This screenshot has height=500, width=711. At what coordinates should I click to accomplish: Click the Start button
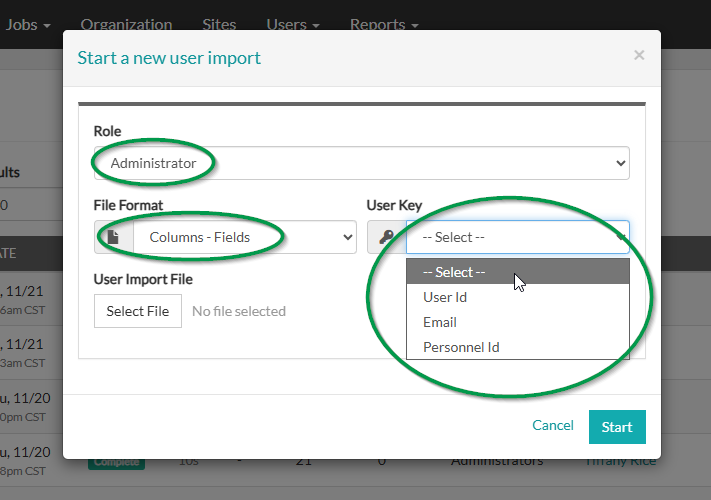point(617,427)
